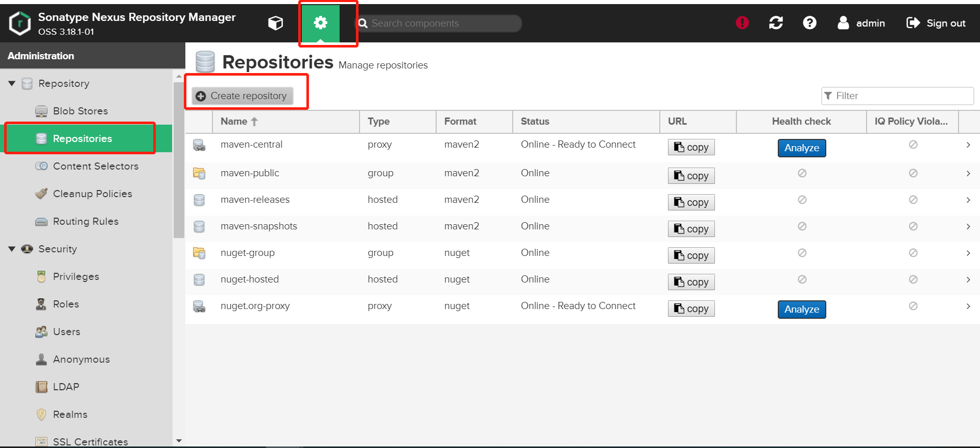This screenshot has width=980, height=448.
Task: Focus the Search components field
Action: tap(439, 23)
